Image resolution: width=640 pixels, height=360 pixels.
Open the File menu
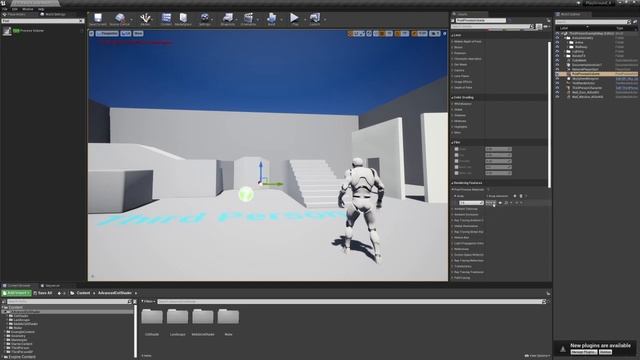[x=4, y=9]
